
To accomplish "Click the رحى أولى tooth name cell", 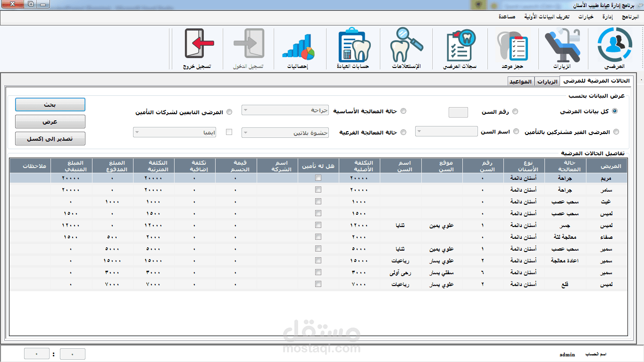I will 401,272.
